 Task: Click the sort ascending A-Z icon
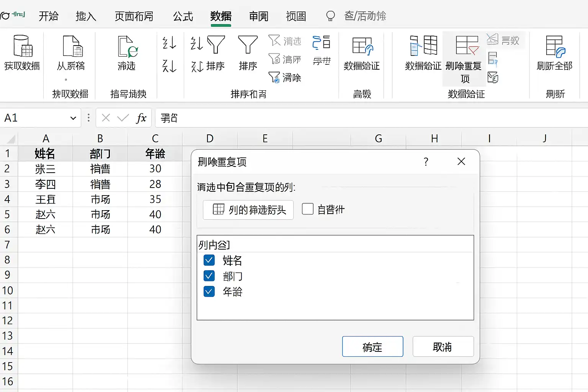tap(169, 42)
